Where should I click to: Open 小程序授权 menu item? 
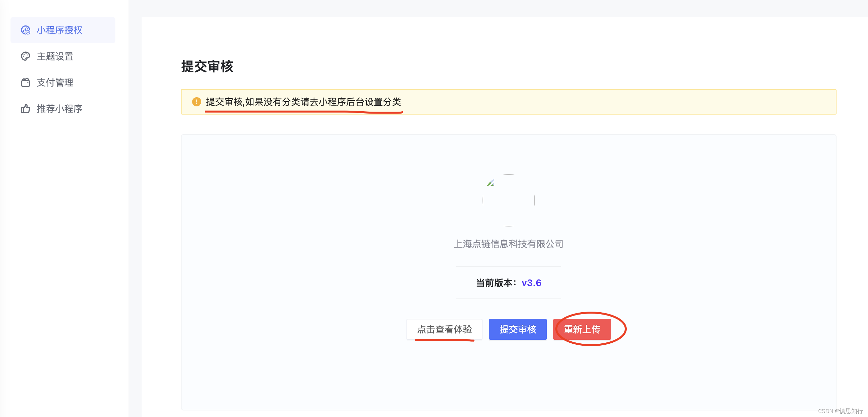tap(60, 30)
